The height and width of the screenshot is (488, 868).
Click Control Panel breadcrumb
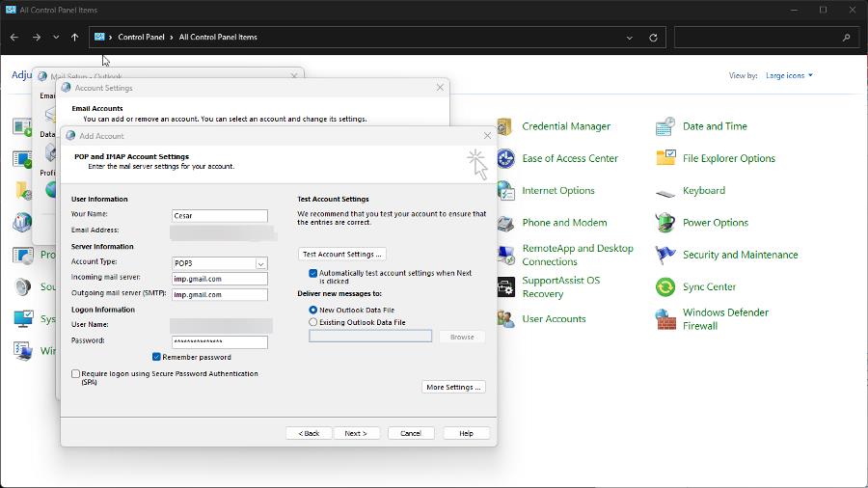coord(141,37)
